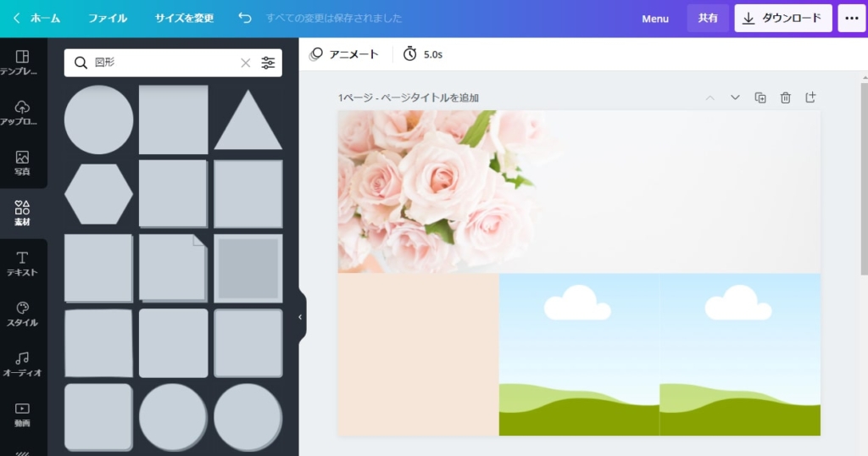
Task: Click the ダウンロード button
Action: tap(782, 18)
